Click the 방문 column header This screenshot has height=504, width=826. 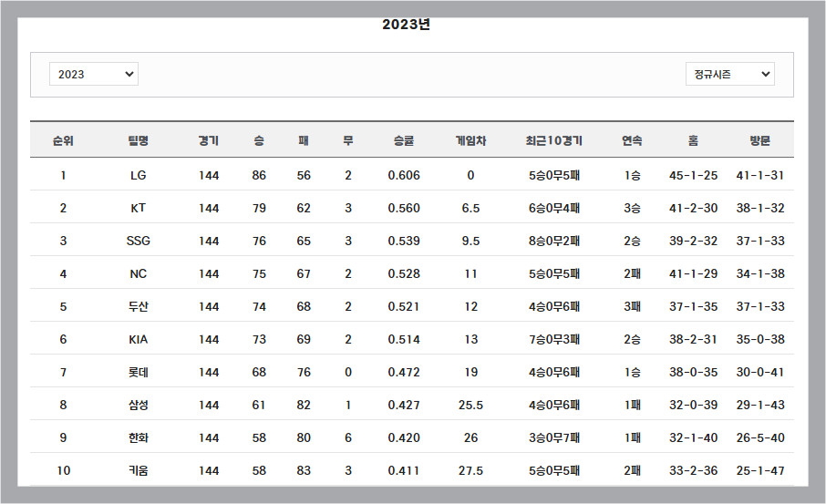tap(760, 140)
